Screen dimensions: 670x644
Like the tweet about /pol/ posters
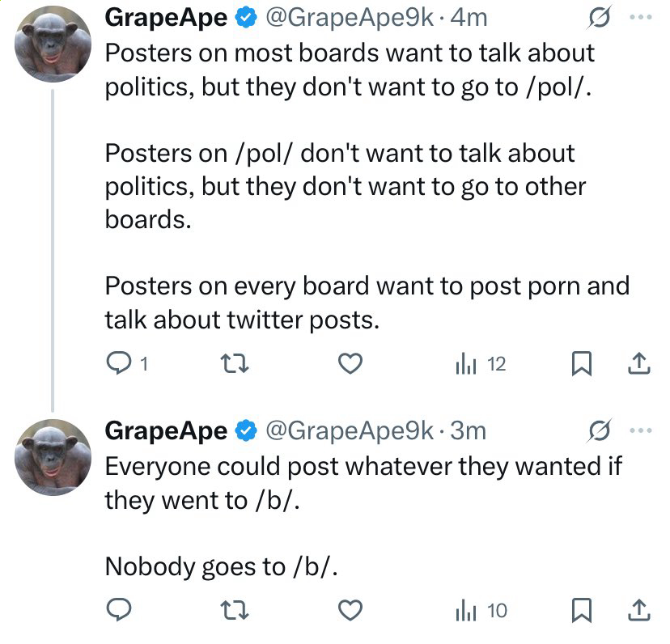coord(350,363)
